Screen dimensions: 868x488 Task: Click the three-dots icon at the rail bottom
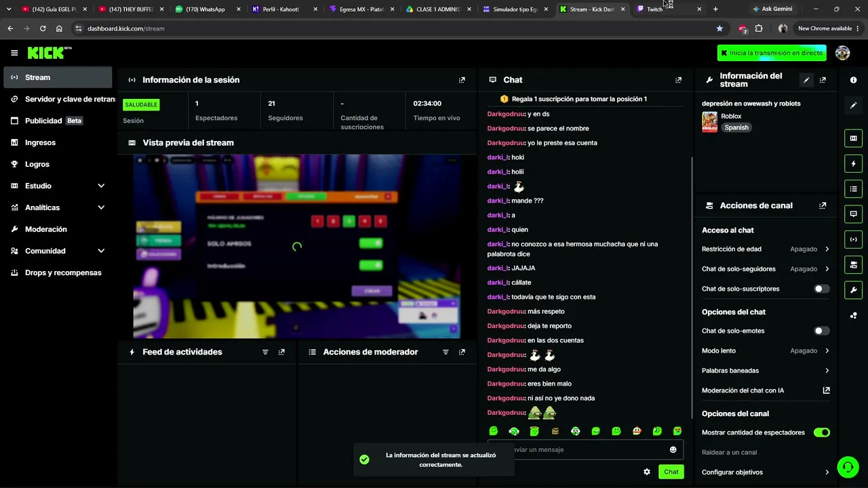[x=853, y=315]
